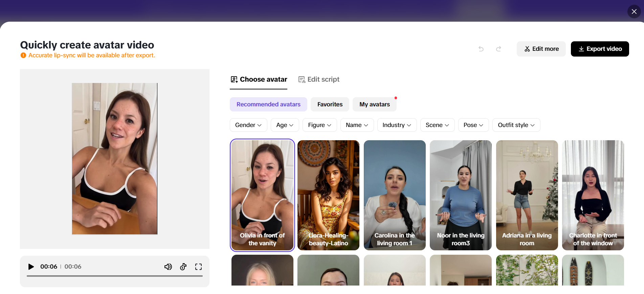Open the Outfit style filter dropdown

click(x=516, y=125)
